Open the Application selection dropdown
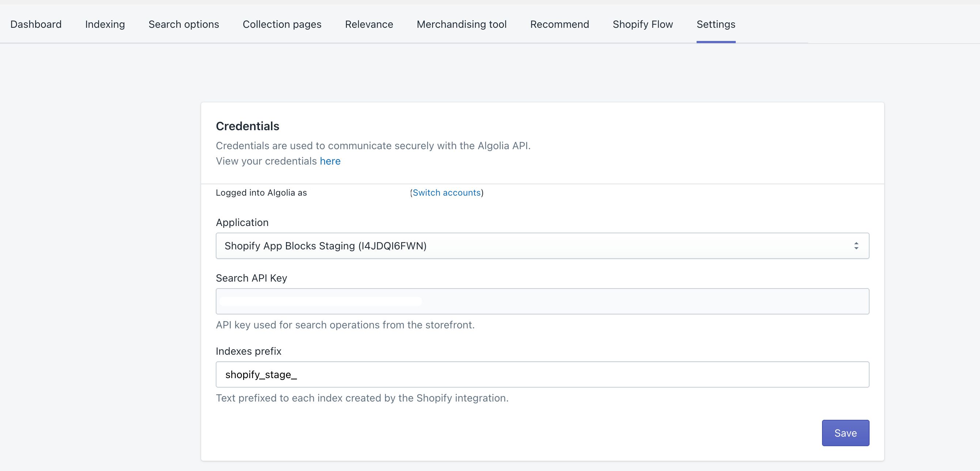Screen dimensions: 980x471 click(542, 245)
